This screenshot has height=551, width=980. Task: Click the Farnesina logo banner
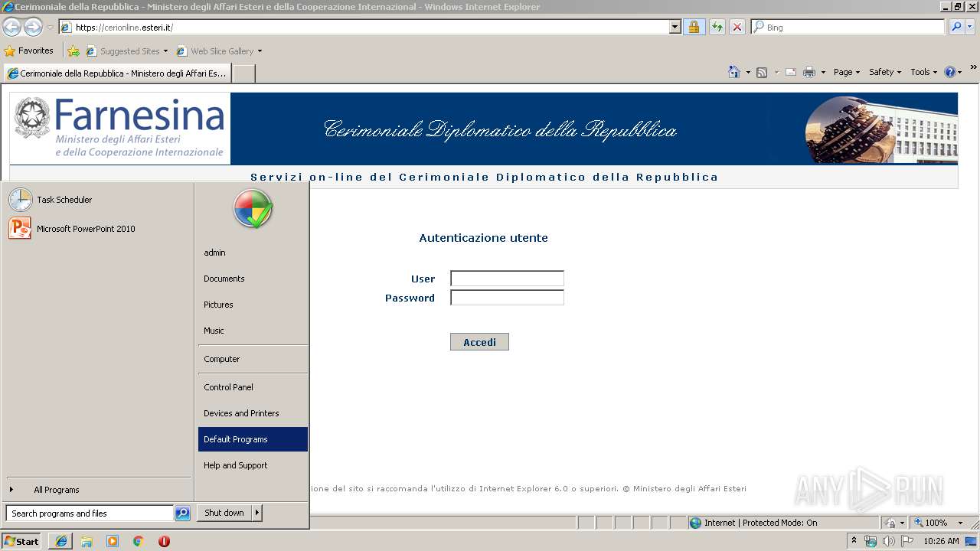120,129
